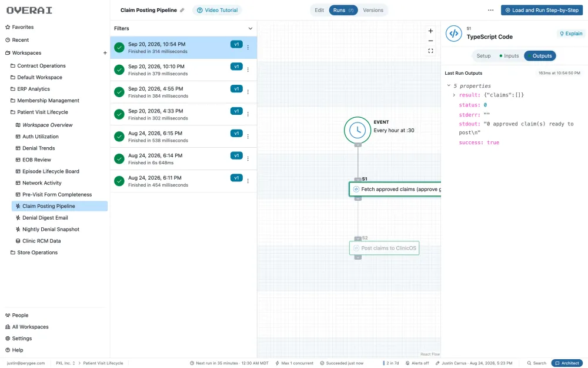Image resolution: width=588 pixels, height=368 pixels.
Task: Click the pencil icon beside Claim Posting Pipeline
Action: point(182,10)
